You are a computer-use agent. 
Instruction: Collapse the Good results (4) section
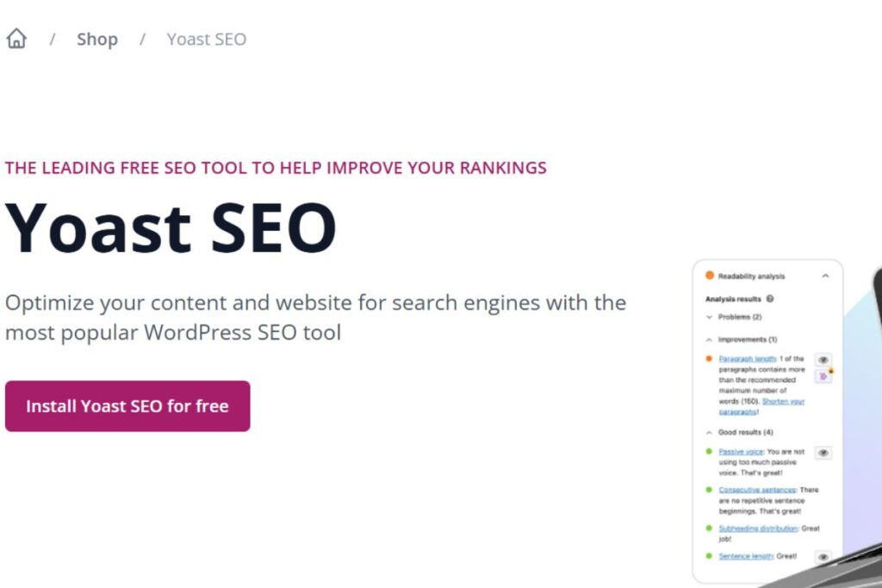click(x=708, y=430)
